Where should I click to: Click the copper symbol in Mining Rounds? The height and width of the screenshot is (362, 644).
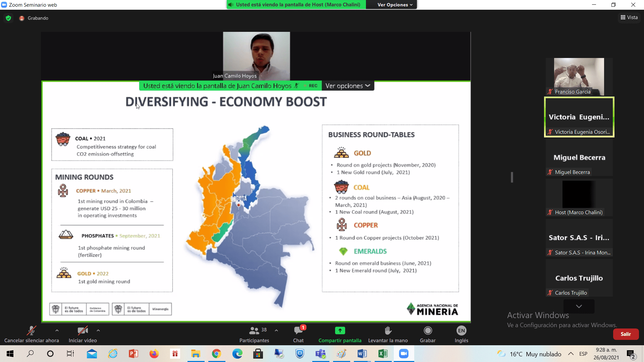point(63,191)
